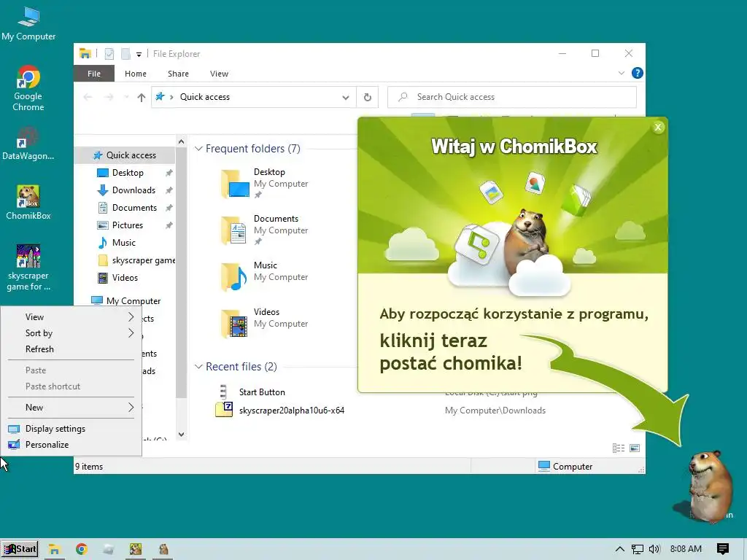This screenshot has height=560, width=747.
Task: Select Videos in the navigation pane
Action: click(x=125, y=278)
